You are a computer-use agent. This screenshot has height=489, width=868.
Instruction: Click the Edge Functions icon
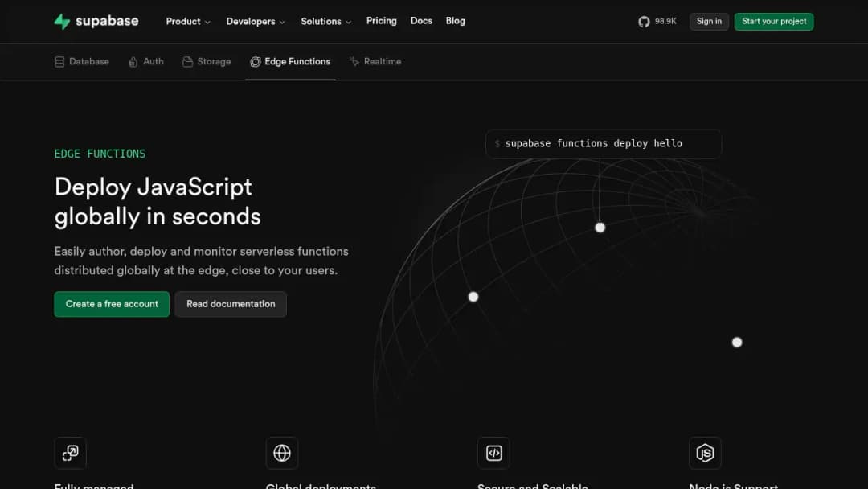(256, 62)
